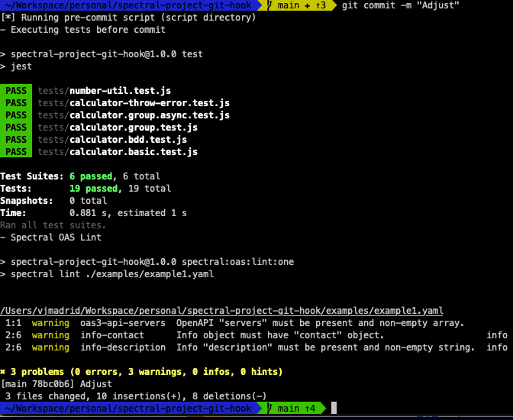Click '[main 78bc0b6] Adjust' commit line
513x420 pixels.
click(56, 384)
